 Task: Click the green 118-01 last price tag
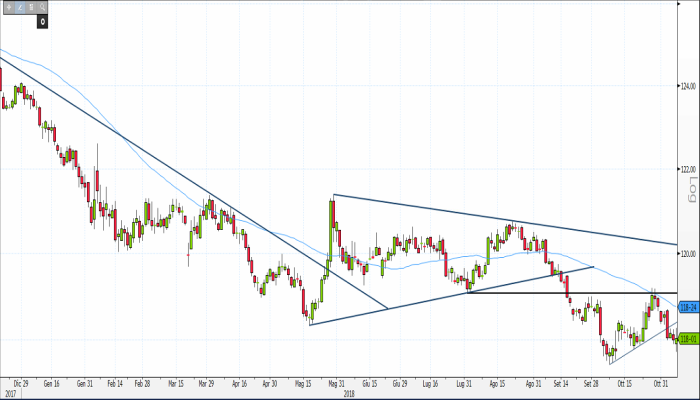click(x=688, y=338)
